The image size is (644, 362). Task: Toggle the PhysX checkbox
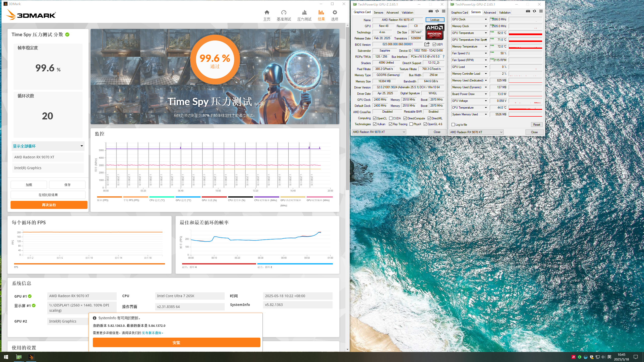(x=411, y=124)
